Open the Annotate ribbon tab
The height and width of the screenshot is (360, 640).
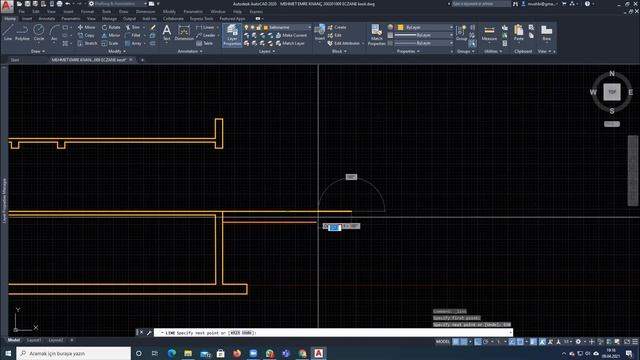tap(47, 18)
